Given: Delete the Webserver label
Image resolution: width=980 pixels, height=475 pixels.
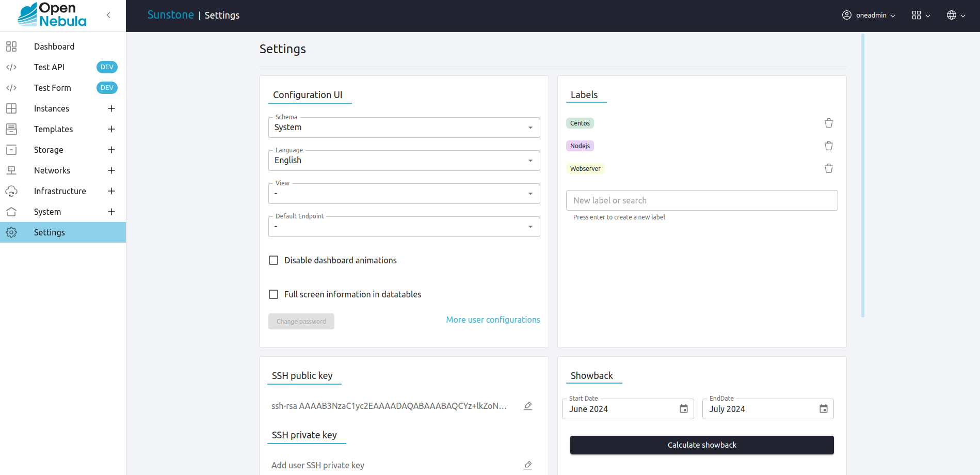Looking at the screenshot, I should pos(829,168).
